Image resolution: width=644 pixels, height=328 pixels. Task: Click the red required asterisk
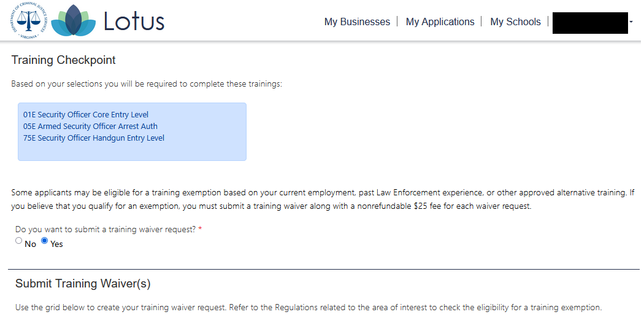(200, 229)
